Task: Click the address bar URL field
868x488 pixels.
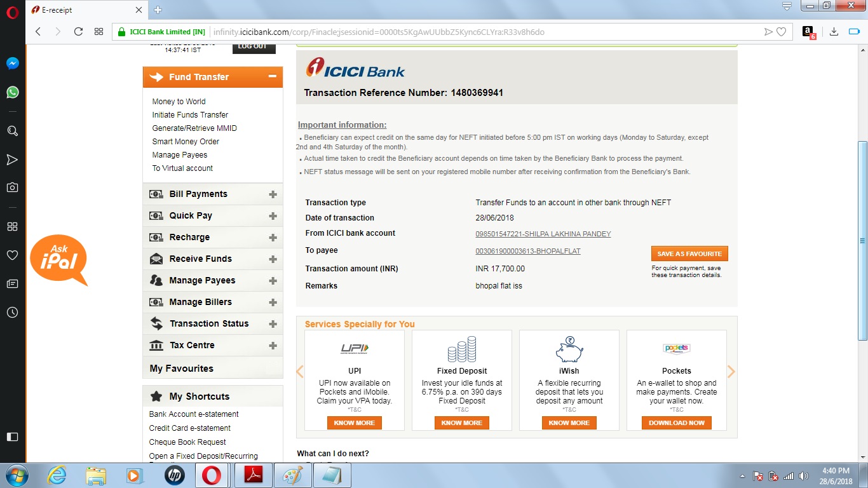Action: [x=445, y=32]
